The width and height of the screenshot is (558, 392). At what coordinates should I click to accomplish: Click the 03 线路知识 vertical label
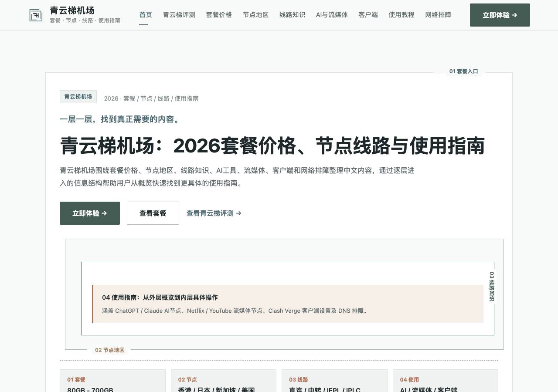[492, 287]
